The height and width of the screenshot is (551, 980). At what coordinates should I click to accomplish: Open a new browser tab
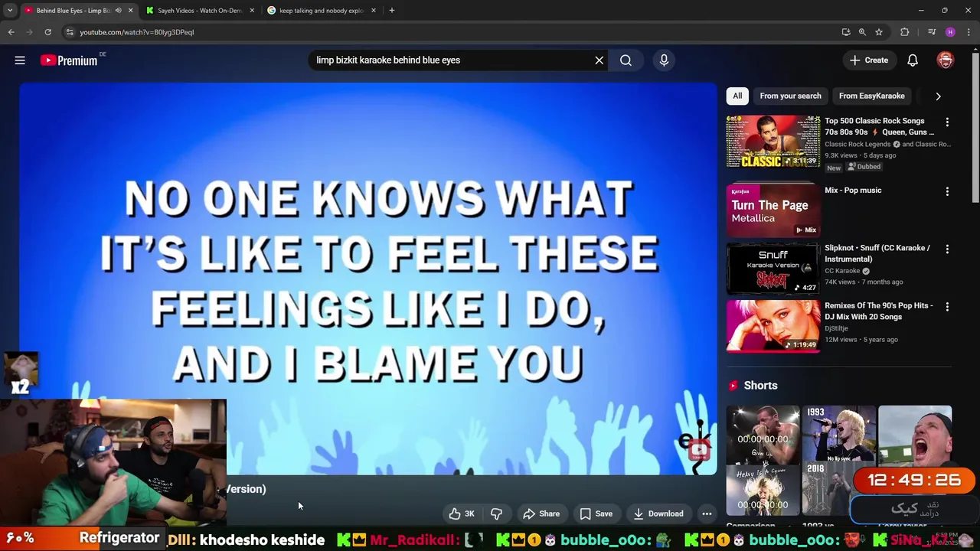(392, 11)
